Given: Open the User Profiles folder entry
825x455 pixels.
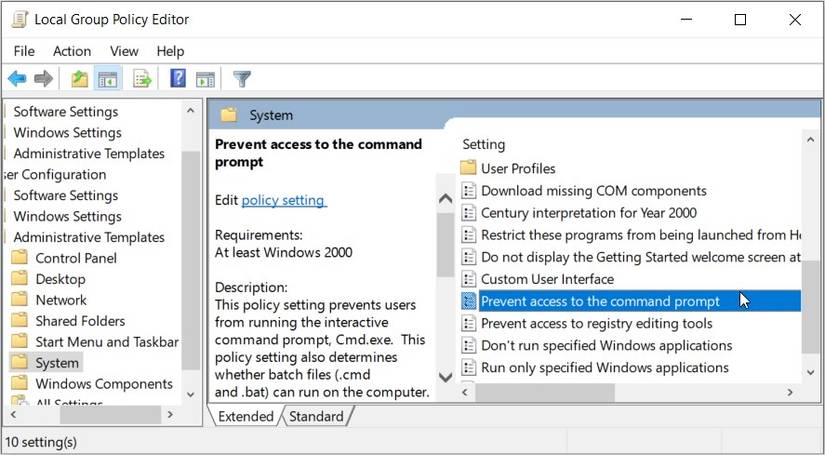Looking at the screenshot, I should [x=518, y=168].
